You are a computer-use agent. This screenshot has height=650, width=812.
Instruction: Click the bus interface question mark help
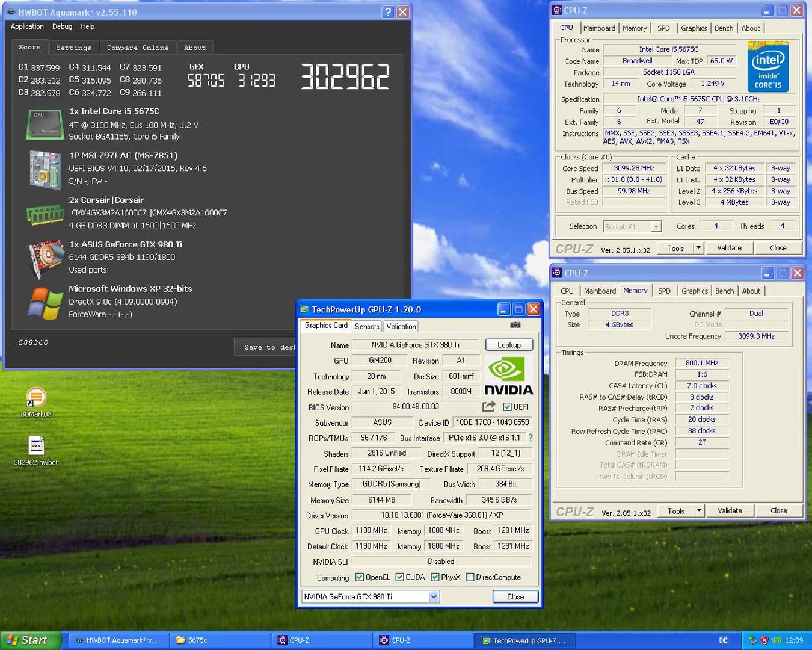(x=531, y=438)
